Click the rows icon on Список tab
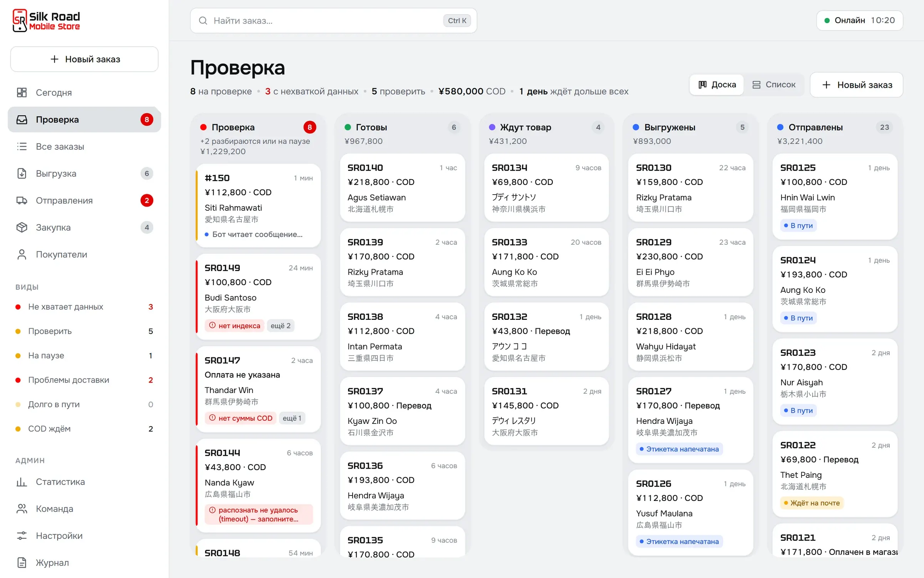 pyautogui.click(x=757, y=85)
